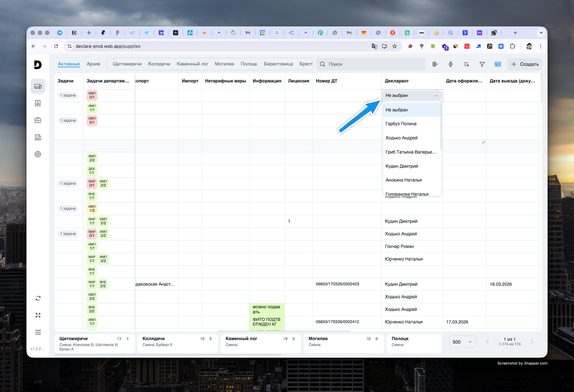574x392 pixels.
Task: Click the Declara logo
Action: pos(38,64)
